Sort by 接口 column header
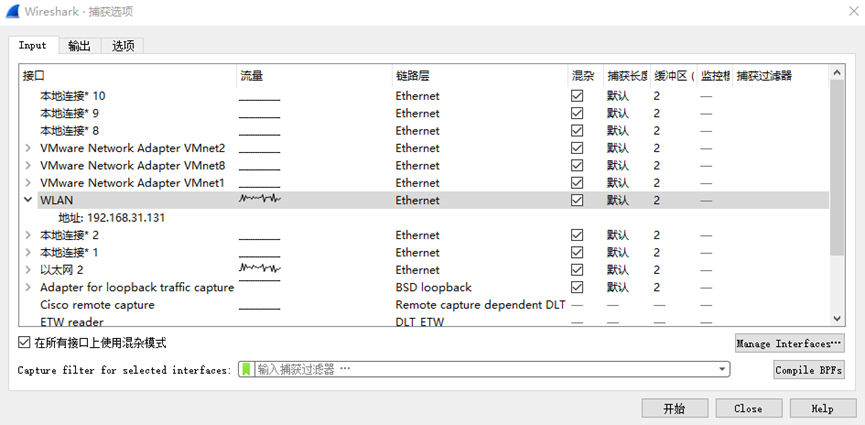The height and width of the screenshot is (425, 865). [128, 76]
